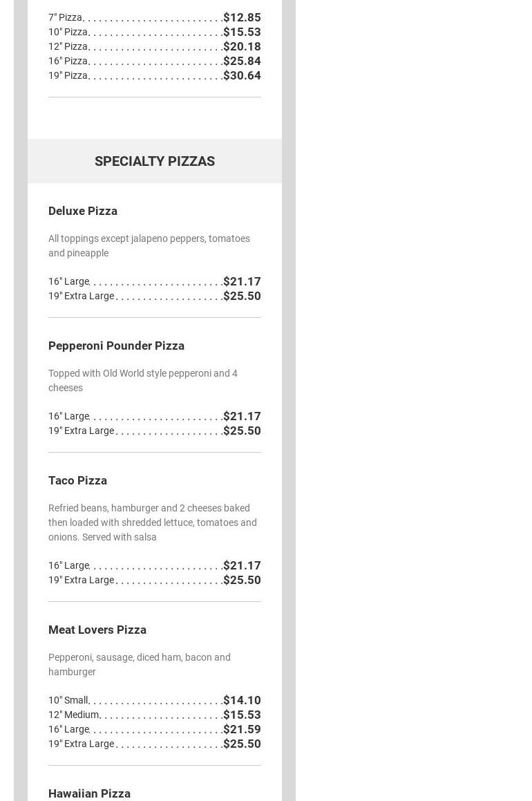Open the Meat Lovers Pizza item
532x801 pixels.
pos(97,630)
